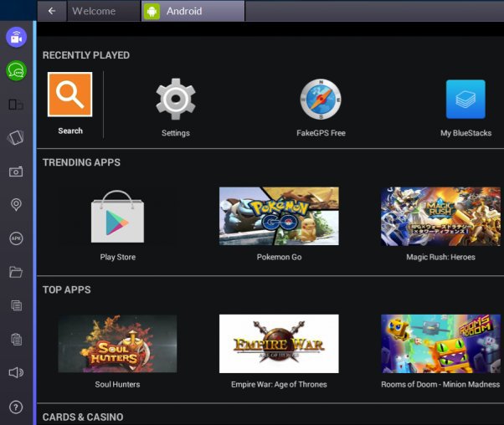504x425 pixels.
Task: Open the Rooms of Doom thumbnail
Action: (440, 344)
